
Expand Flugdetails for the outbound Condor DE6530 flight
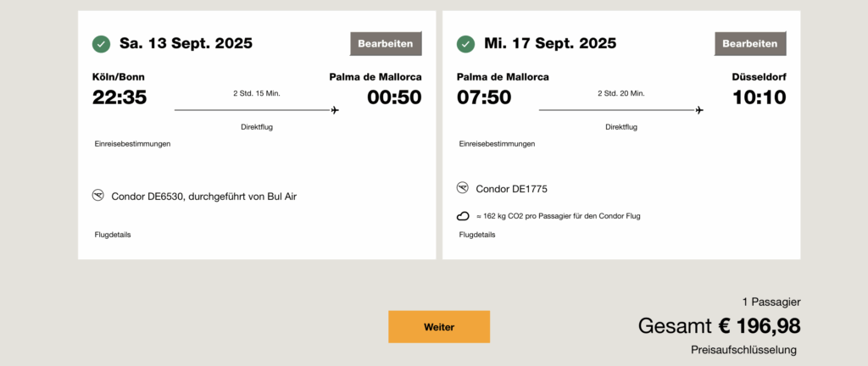(x=113, y=235)
